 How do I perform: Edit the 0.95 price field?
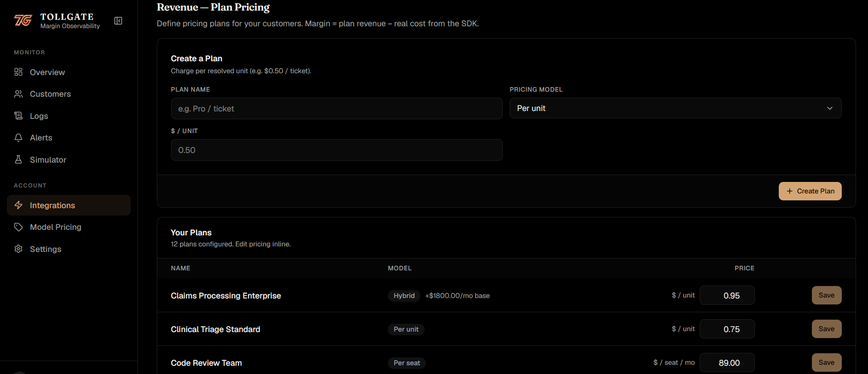(727, 295)
